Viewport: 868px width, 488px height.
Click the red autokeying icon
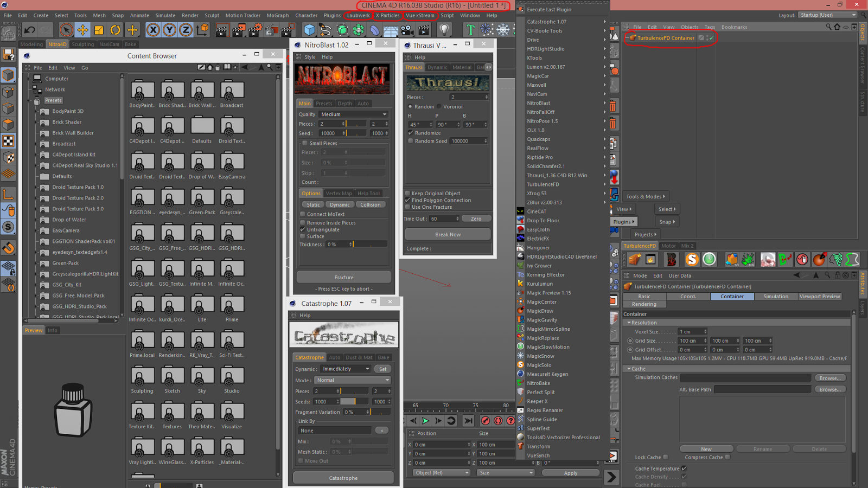click(x=498, y=421)
